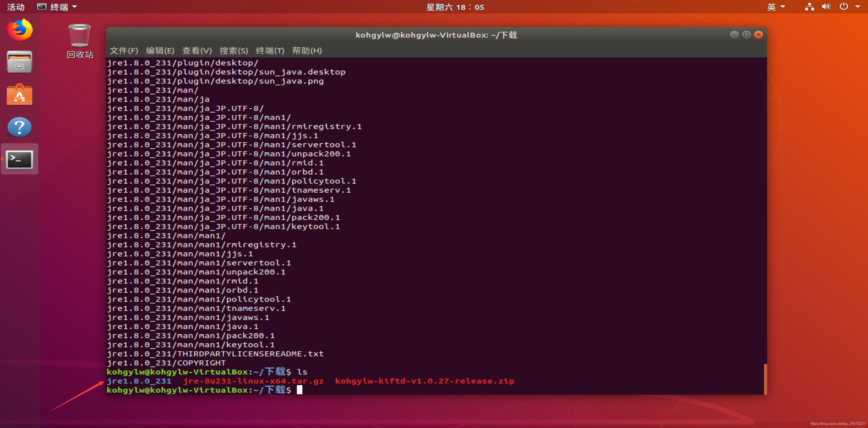Launch Firefox from the dock
Screen dimensions: 868x428
pos(19,30)
